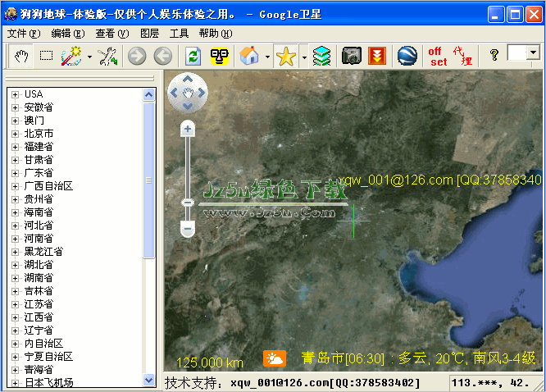
Task: Click the map zoom slider handle
Action: (x=188, y=203)
